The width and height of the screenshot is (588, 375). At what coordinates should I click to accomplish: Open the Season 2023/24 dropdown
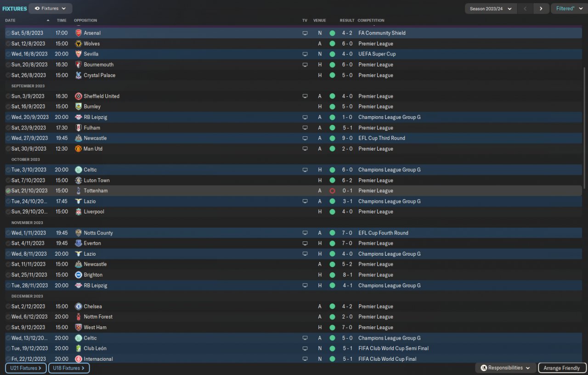(491, 8)
